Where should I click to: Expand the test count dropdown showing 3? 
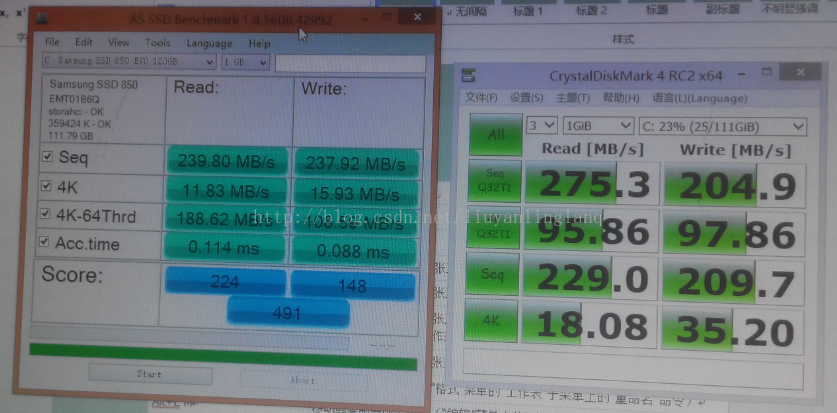point(542,126)
